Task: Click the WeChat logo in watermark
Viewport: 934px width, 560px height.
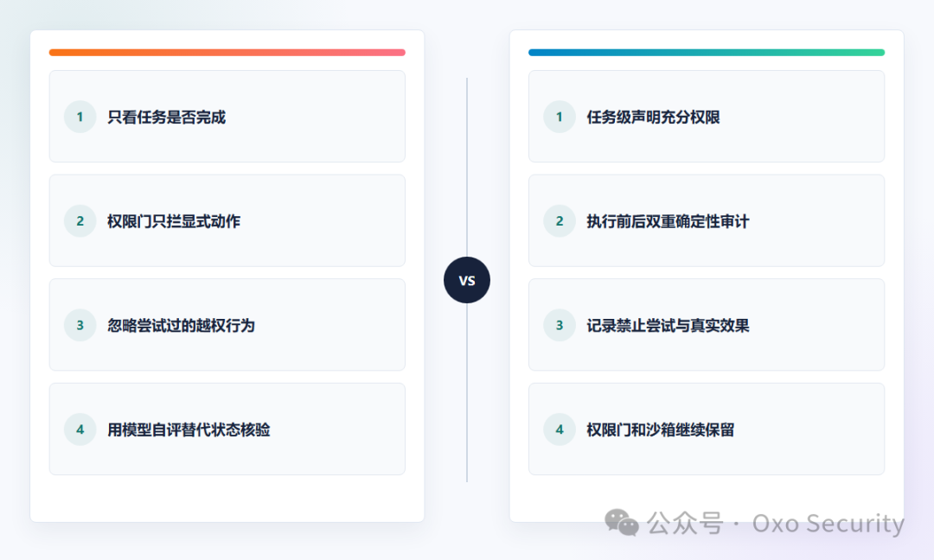Action: [x=621, y=523]
